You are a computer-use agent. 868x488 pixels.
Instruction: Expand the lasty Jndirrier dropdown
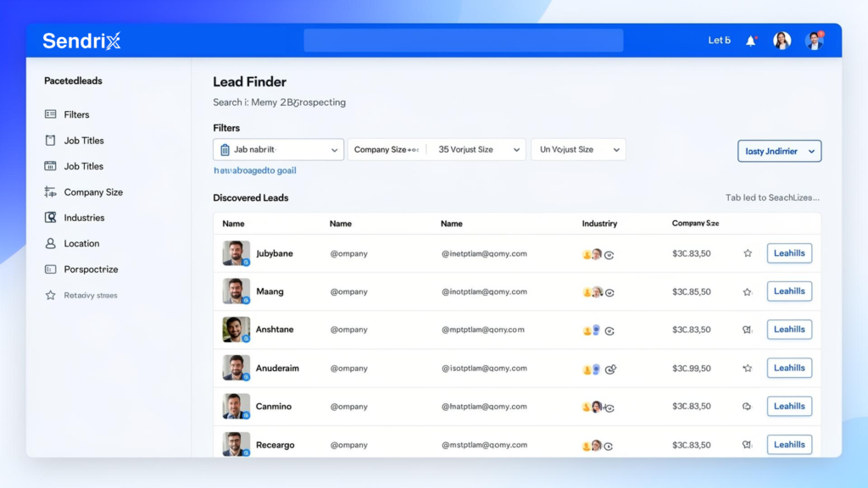(x=779, y=152)
